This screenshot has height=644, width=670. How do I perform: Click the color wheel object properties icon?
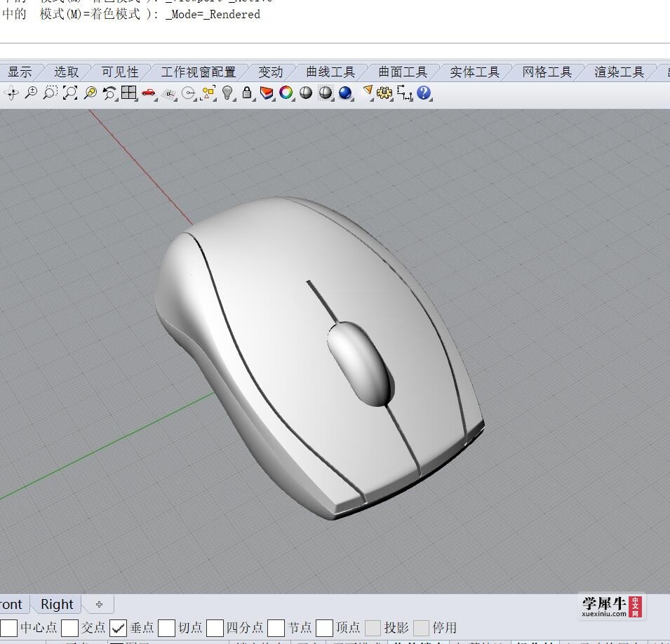pos(286,93)
